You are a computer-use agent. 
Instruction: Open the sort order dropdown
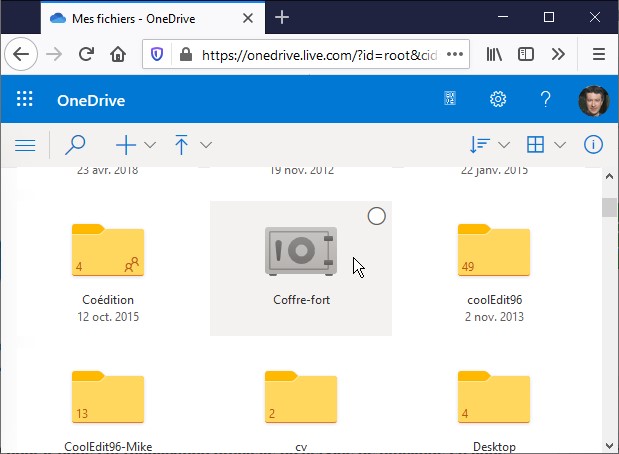[x=489, y=145]
